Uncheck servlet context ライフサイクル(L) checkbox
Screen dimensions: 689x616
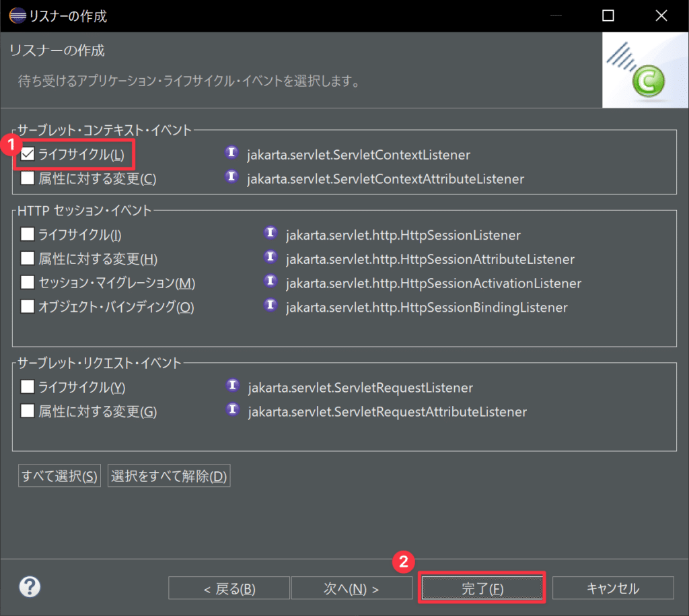tap(28, 155)
